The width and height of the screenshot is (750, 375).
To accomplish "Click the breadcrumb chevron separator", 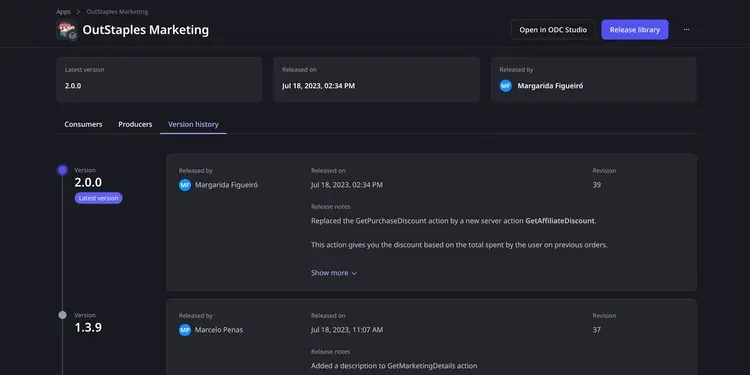I will pos(78,11).
